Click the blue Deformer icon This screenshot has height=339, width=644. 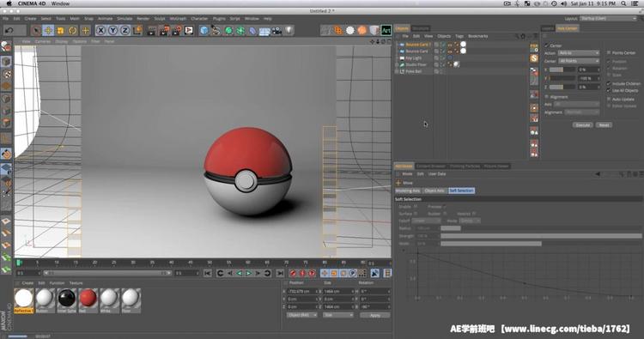coord(252,30)
